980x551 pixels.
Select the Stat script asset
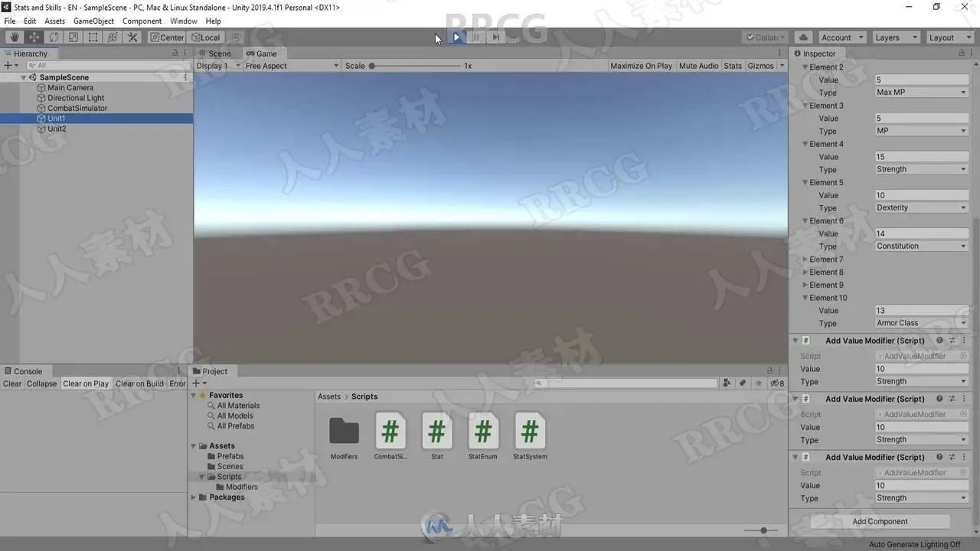pyautogui.click(x=436, y=436)
